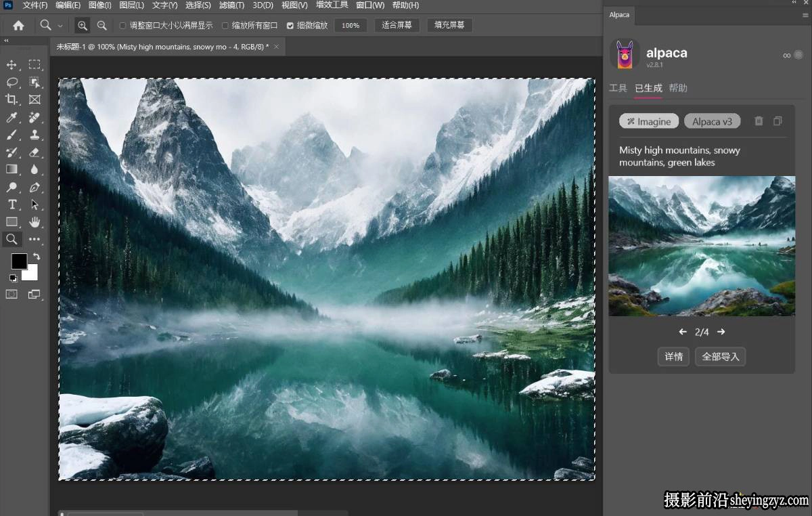The image size is (812, 516).
Task: Select the Eyedropper tool
Action: (12, 117)
